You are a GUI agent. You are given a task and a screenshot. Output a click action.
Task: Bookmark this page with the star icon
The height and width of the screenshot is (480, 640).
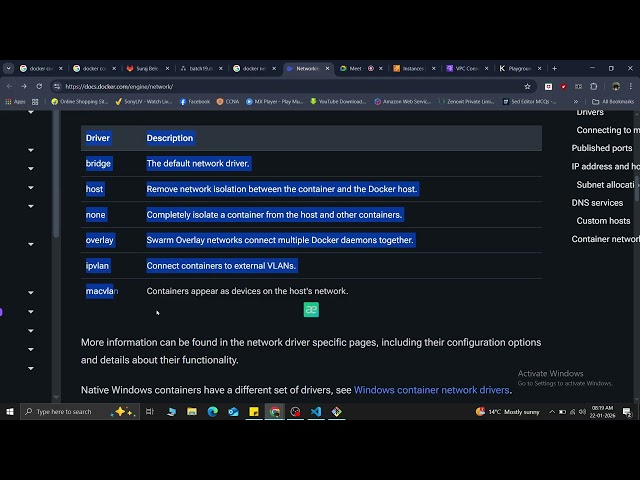(x=527, y=87)
